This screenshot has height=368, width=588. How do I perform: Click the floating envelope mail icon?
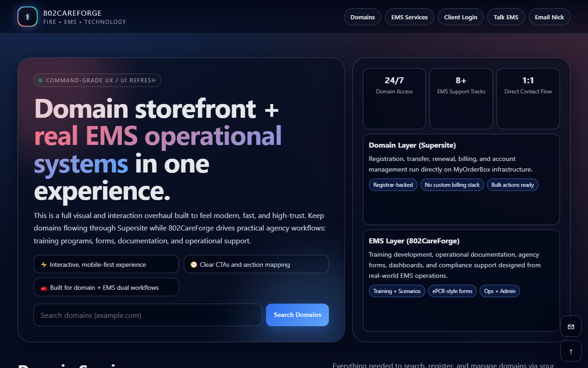(x=571, y=327)
